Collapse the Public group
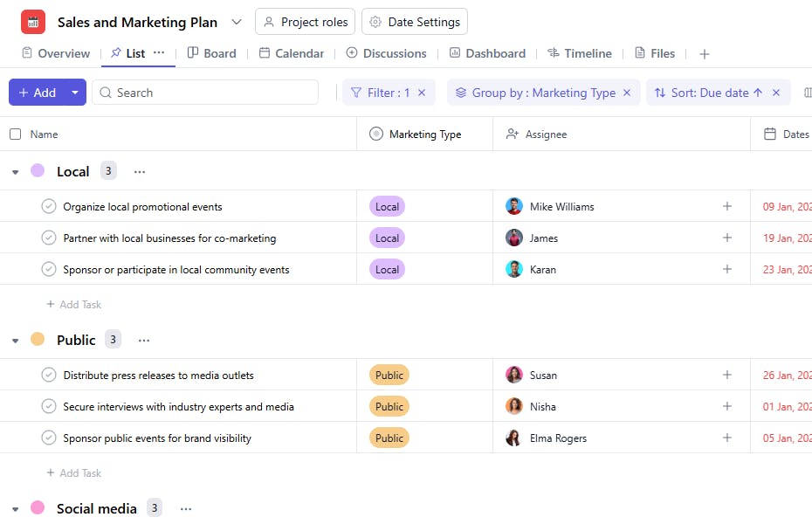This screenshot has height=524, width=812. tap(15, 341)
